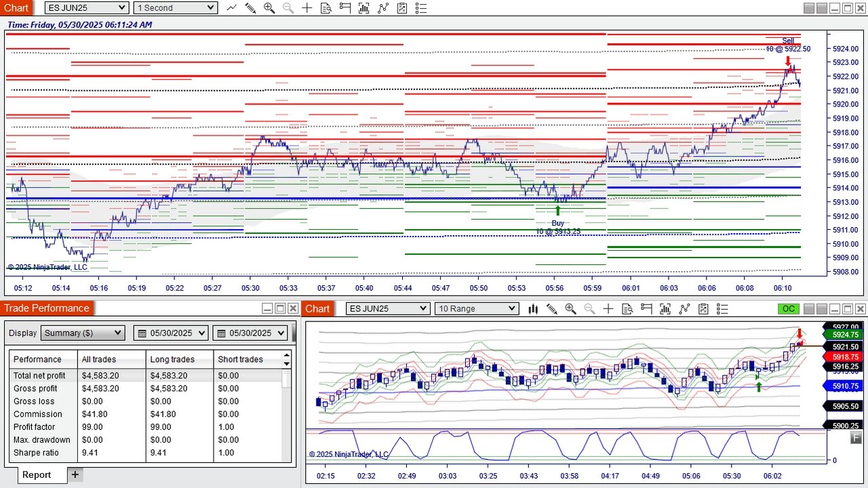Click the Sell 10 @ 5922.50 arrow marker
This screenshot has width=868, height=488.
(x=787, y=60)
